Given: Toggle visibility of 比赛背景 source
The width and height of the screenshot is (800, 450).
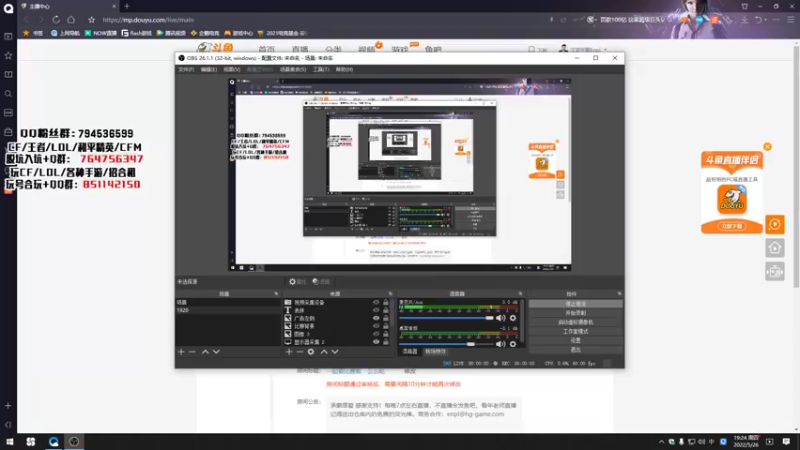Looking at the screenshot, I should pyautogui.click(x=376, y=326).
